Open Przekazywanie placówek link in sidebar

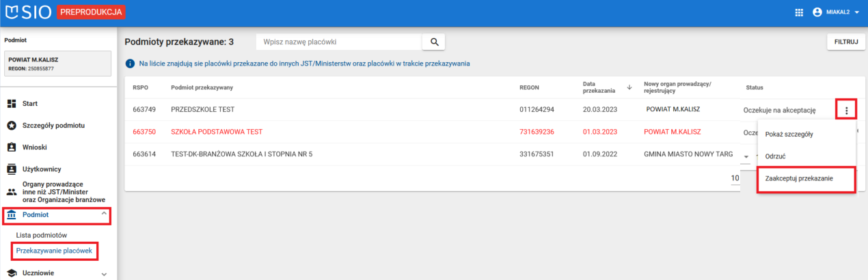tap(54, 251)
